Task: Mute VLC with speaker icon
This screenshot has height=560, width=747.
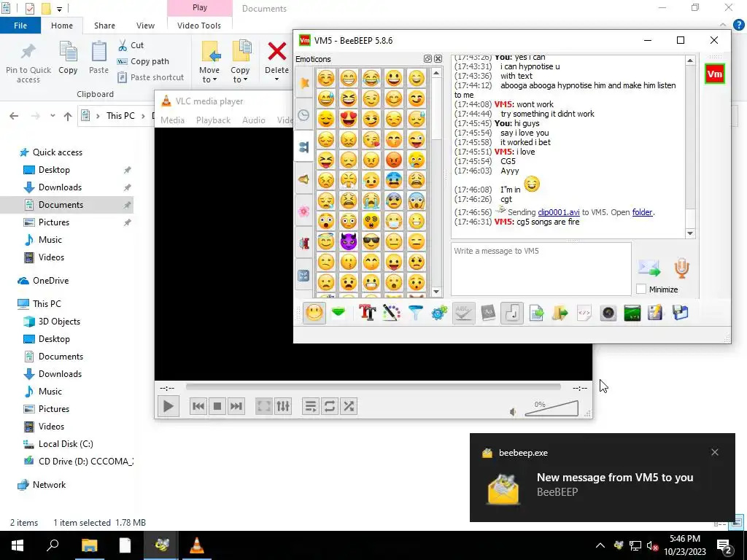Action: point(513,412)
